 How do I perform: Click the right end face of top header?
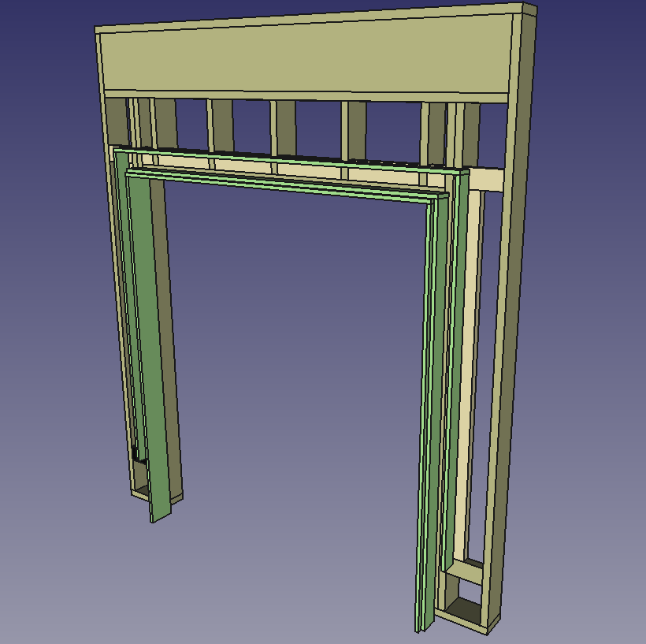pos(530,10)
